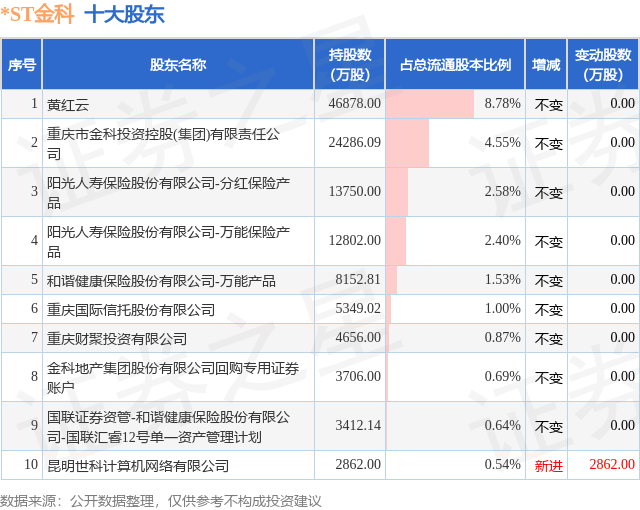This screenshot has height=510, width=640.
Task: Click pink ratio bar in row 2
Action: coord(407,143)
